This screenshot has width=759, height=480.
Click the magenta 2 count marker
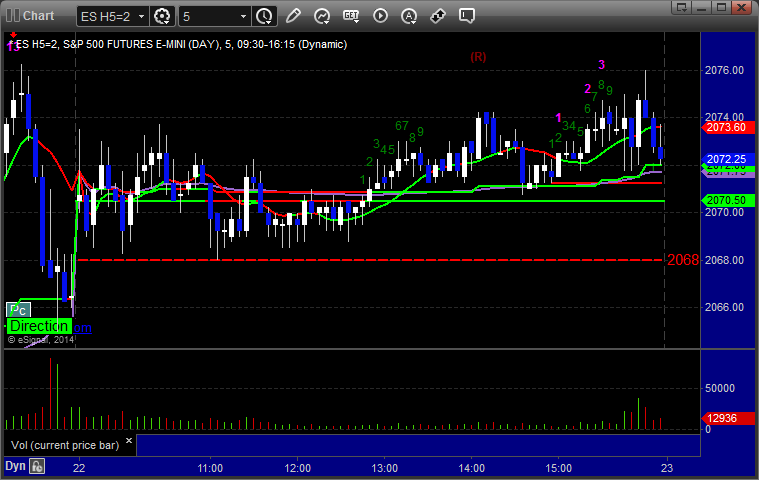[588, 89]
